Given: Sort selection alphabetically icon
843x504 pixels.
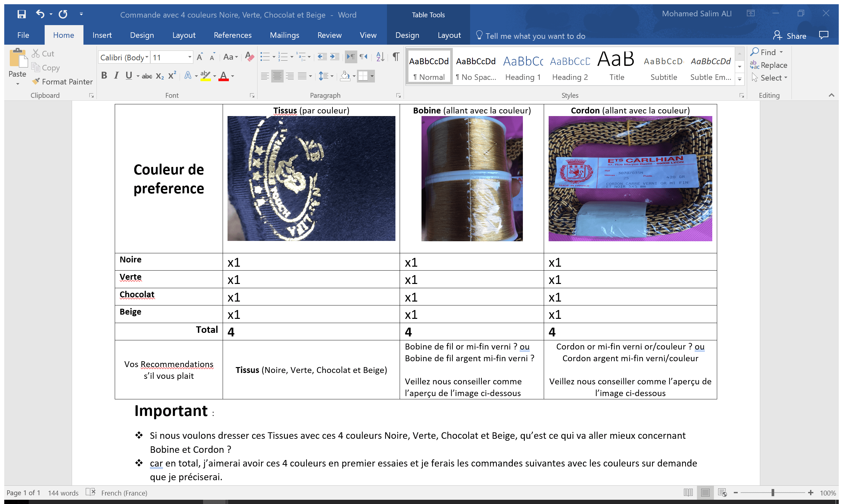Looking at the screenshot, I should coord(380,57).
